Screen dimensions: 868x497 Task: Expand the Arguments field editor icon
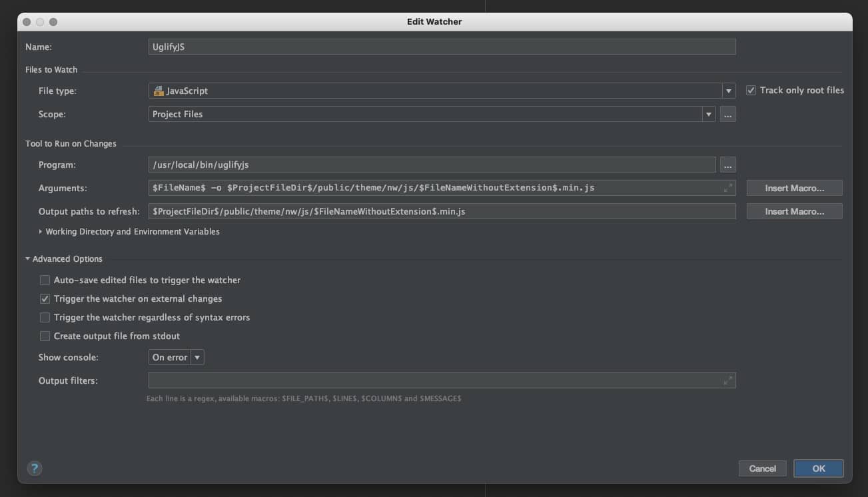point(728,189)
